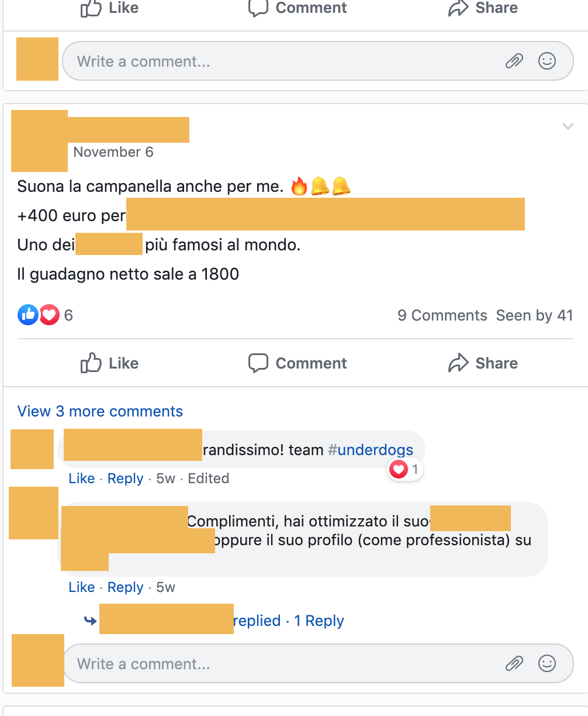
Task: Click the November 6 post timestamp
Action: (x=113, y=152)
